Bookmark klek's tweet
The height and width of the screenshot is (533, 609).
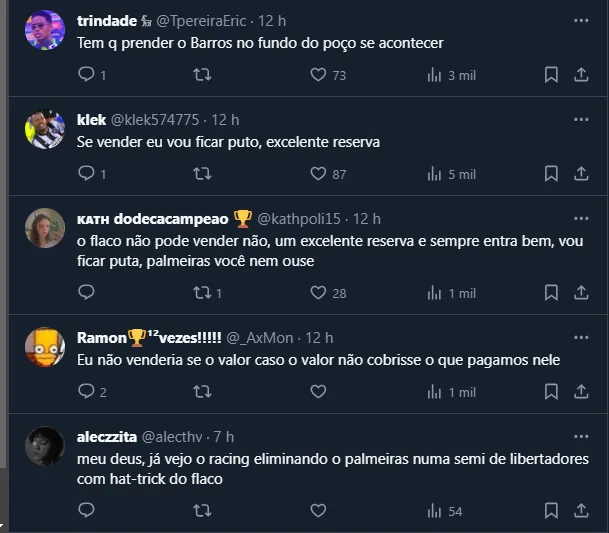(x=551, y=173)
